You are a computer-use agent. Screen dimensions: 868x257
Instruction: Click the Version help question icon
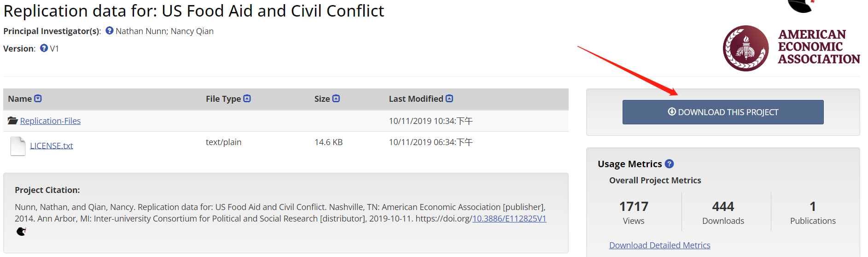click(x=44, y=48)
